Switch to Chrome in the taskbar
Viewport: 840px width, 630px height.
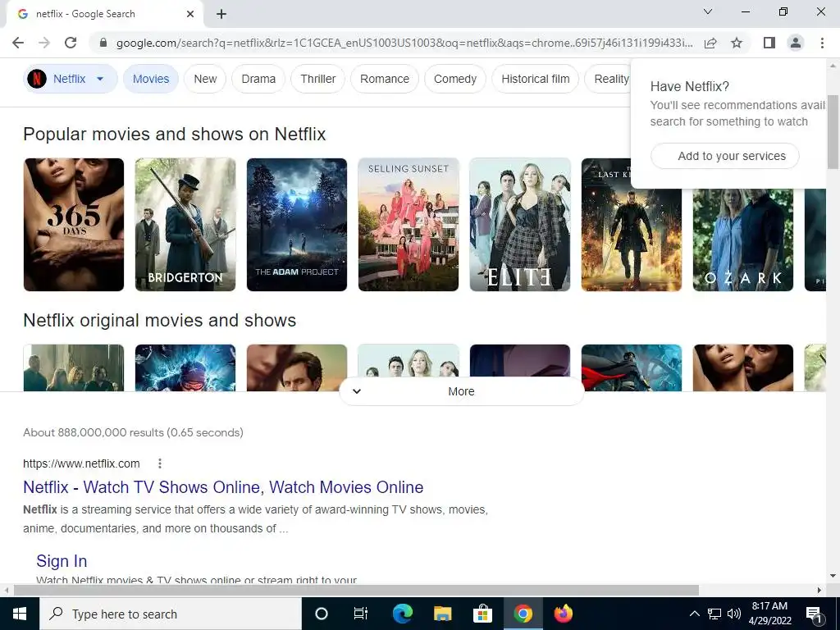click(x=523, y=614)
